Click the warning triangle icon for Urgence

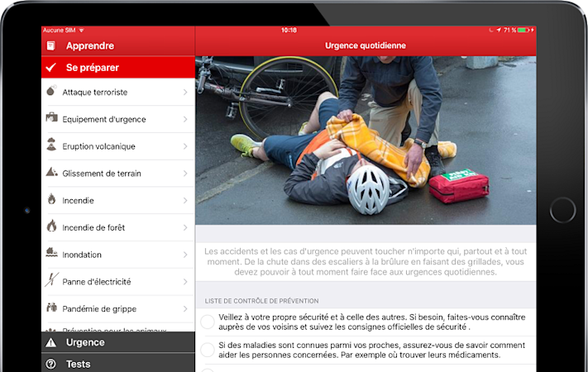[x=50, y=342]
